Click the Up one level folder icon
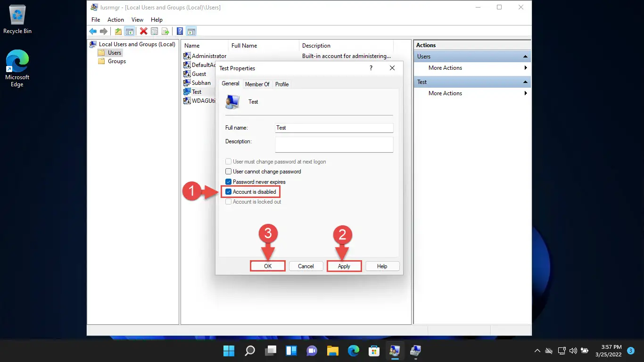Screen dimensions: 644x362 (118, 32)
